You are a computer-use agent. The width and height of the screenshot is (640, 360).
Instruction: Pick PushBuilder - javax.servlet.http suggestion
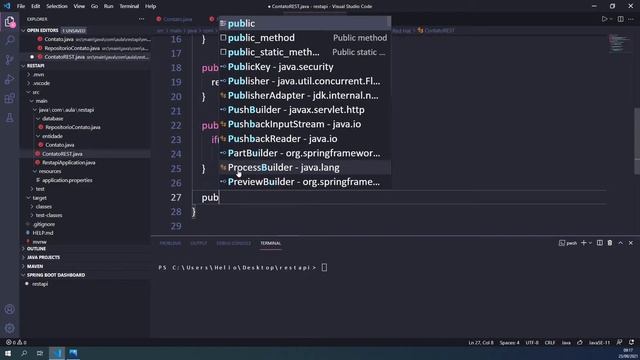pyautogui.click(x=304, y=110)
